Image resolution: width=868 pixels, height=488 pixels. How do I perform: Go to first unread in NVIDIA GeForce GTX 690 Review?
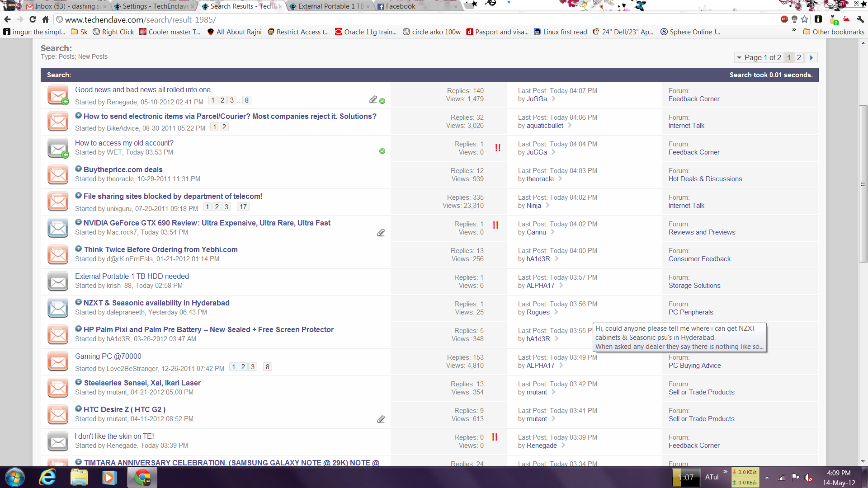tap(78, 222)
